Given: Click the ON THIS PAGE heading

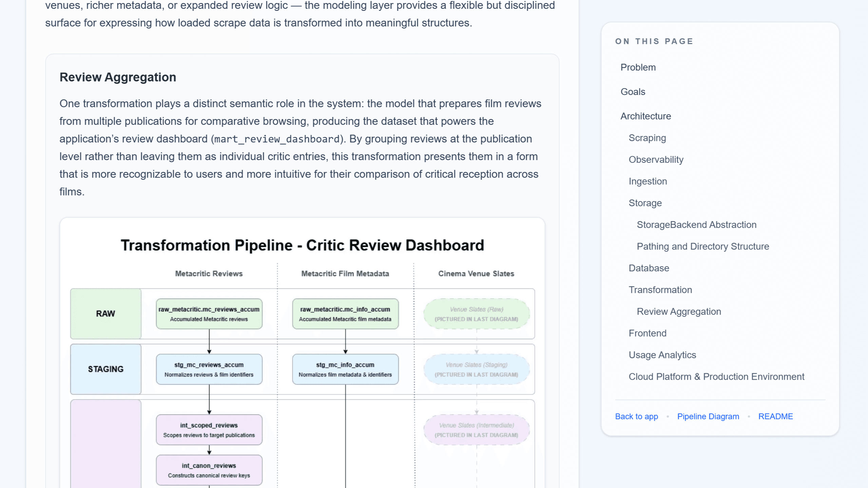Looking at the screenshot, I should click(654, 41).
